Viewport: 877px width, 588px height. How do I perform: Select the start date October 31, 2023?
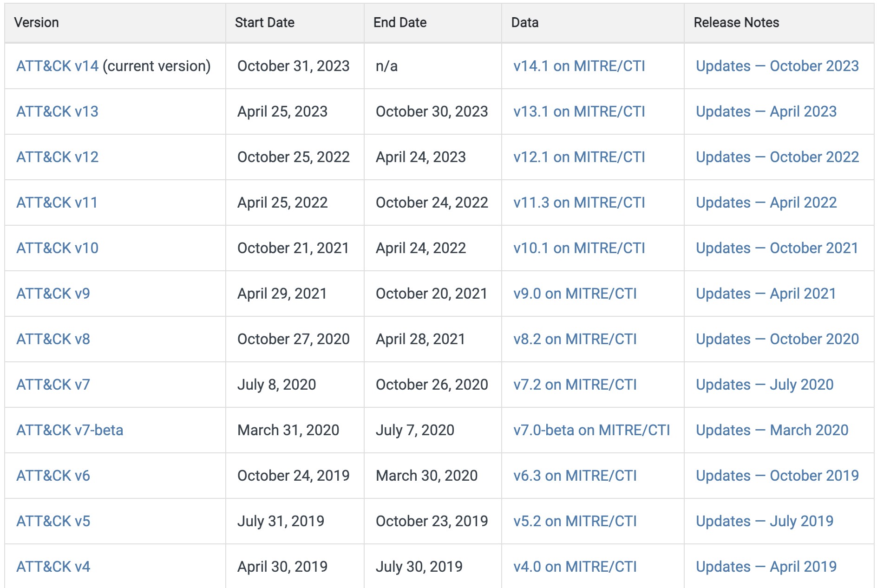[294, 66]
